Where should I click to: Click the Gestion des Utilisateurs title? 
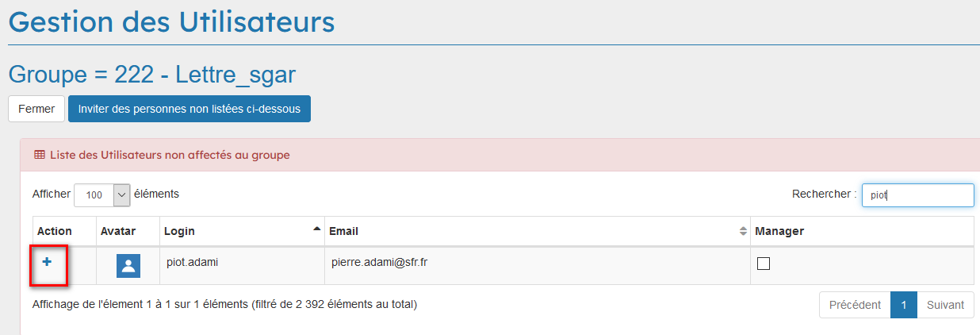pyautogui.click(x=171, y=21)
